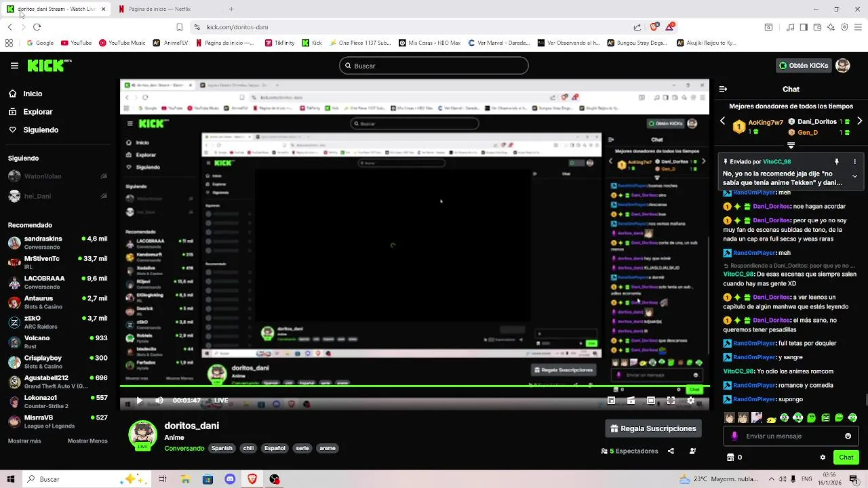The height and width of the screenshot is (488, 868).
Task: Show the next top donors page
Action: coord(860,121)
